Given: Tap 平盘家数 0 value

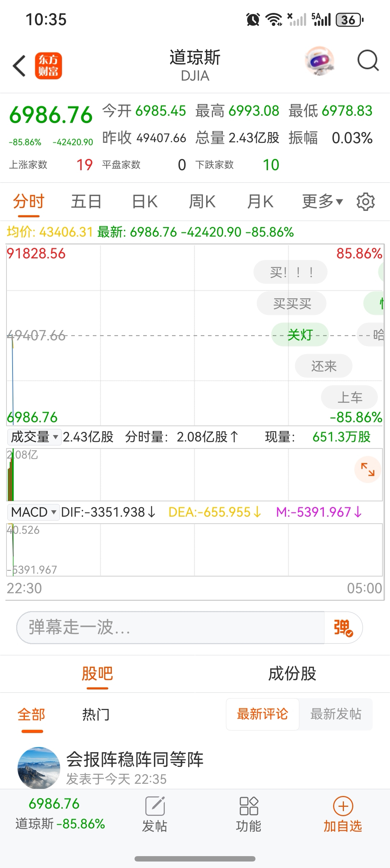Looking at the screenshot, I should click(182, 165).
